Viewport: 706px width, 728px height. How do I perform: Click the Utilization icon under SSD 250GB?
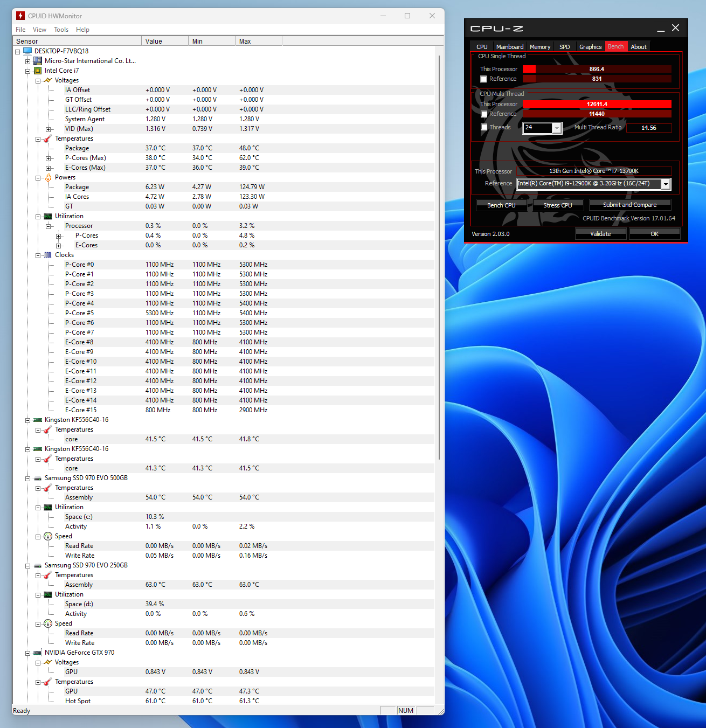(x=48, y=594)
